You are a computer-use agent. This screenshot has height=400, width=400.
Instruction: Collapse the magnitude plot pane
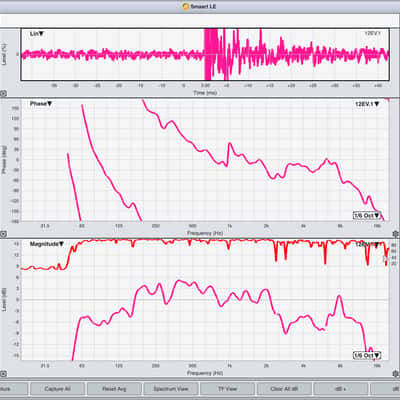pos(3,374)
